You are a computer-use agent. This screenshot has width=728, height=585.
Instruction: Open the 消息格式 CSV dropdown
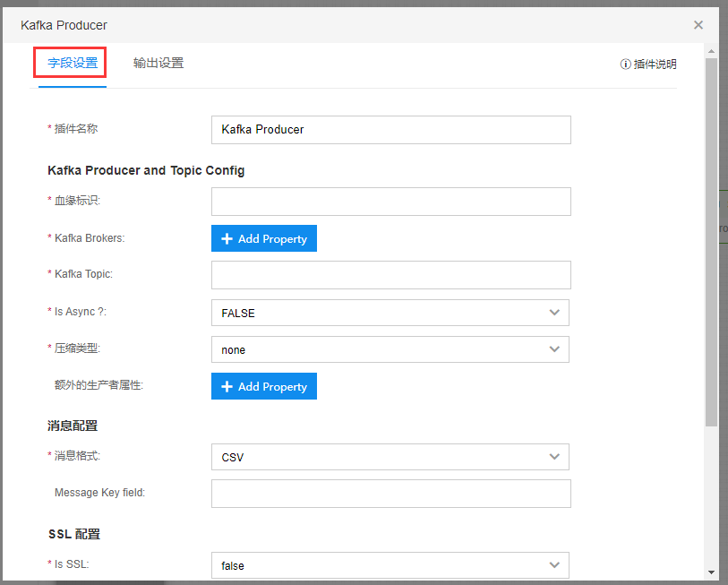click(390, 457)
